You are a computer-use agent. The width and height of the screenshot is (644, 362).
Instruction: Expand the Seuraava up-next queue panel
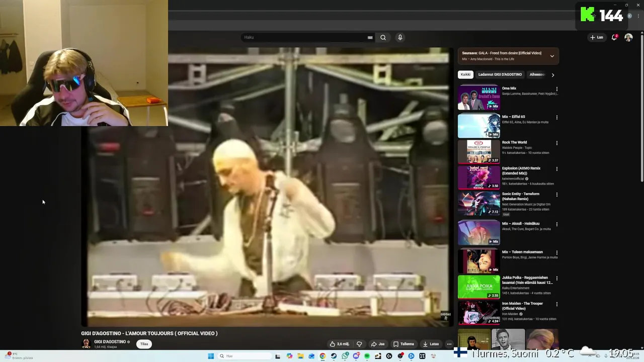(552, 56)
